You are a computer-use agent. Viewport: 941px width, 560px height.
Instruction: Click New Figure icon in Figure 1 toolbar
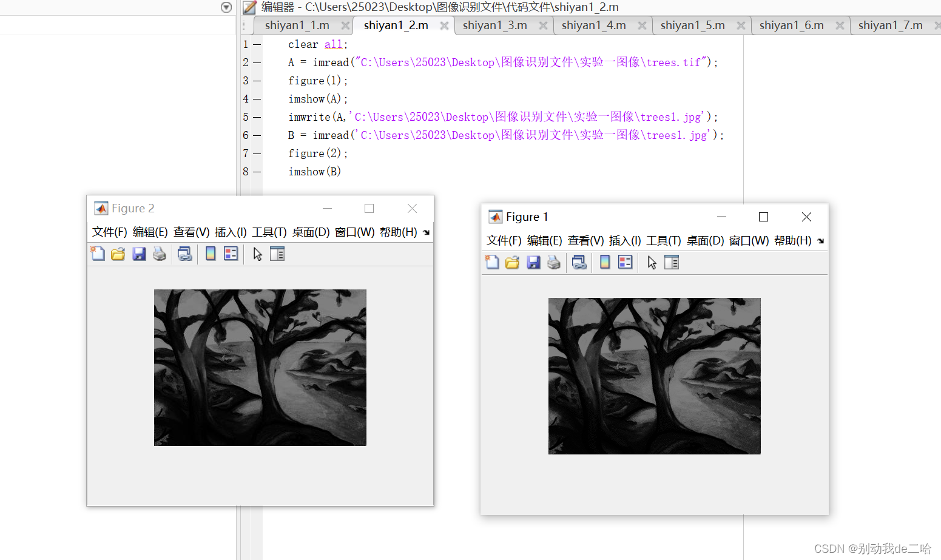[x=492, y=262]
